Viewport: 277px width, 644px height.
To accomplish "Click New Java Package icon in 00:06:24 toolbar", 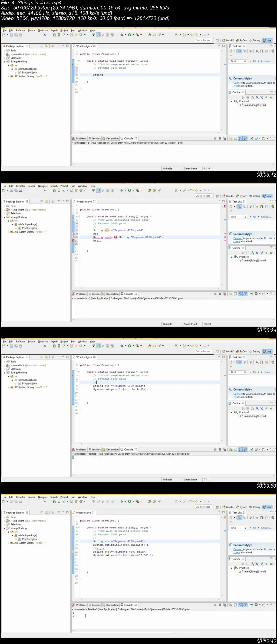I will pyautogui.click(x=76, y=190).
